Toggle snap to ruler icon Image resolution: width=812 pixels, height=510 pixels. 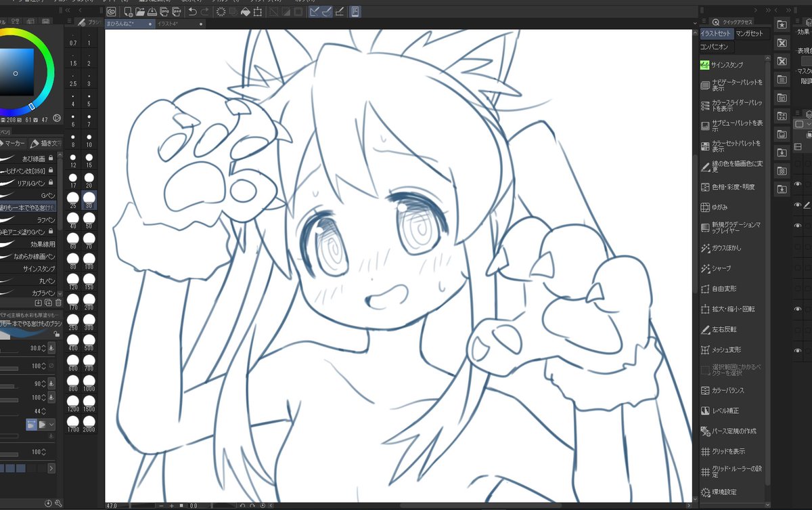(x=315, y=12)
